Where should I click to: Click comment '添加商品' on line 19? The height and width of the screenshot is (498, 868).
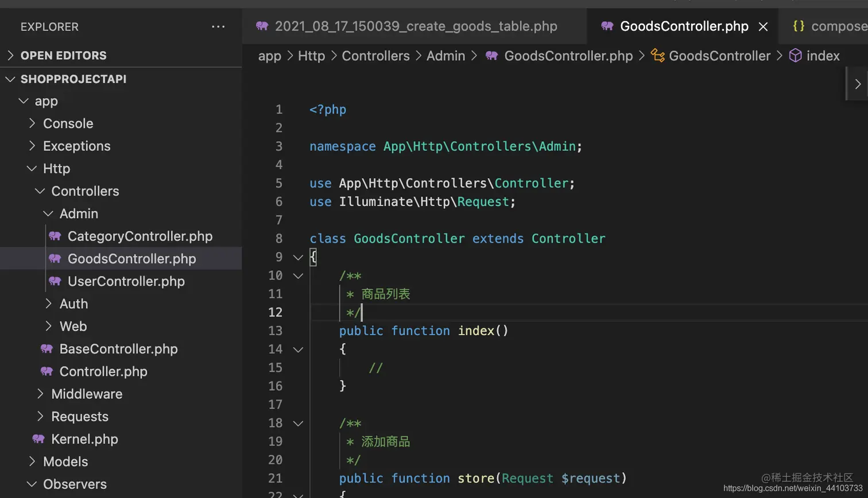point(386,441)
